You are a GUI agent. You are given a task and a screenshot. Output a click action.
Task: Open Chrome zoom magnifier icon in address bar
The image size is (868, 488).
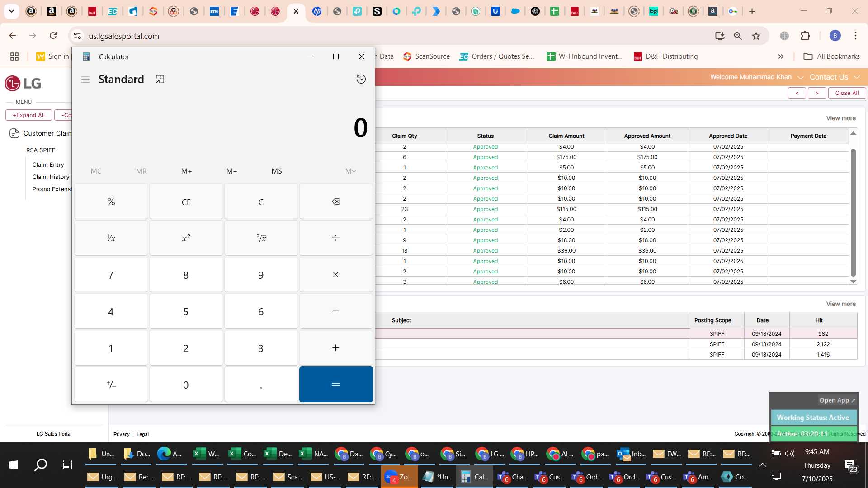(738, 36)
